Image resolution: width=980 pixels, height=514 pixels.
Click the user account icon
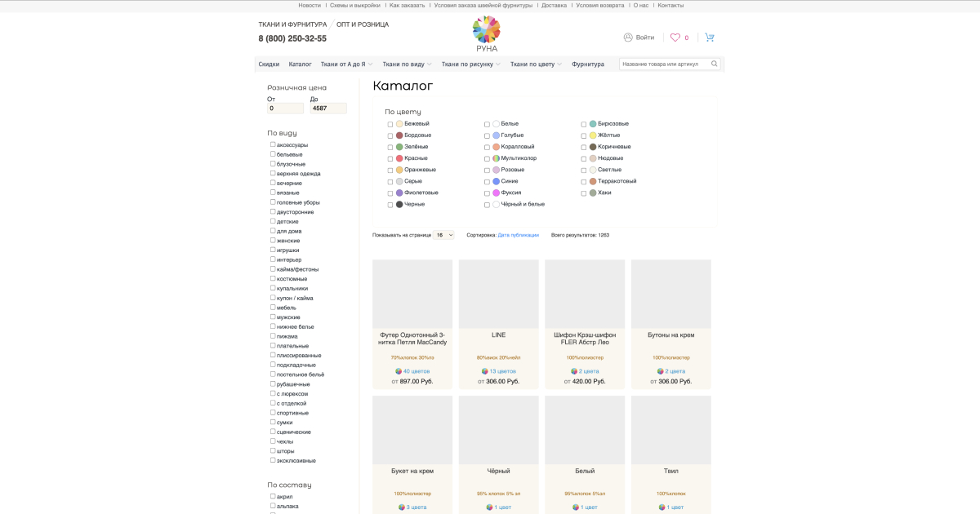(x=628, y=38)
